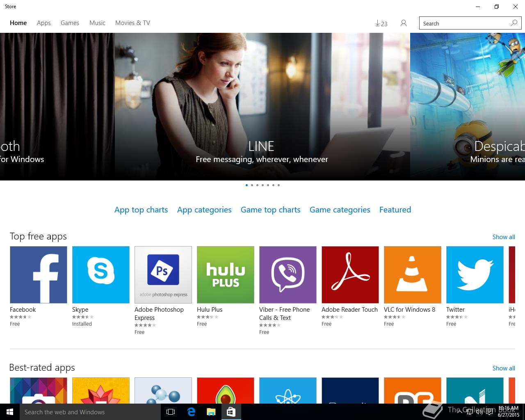Click the Store icon on the taskbar
The image size is (525, 420).
231,412
